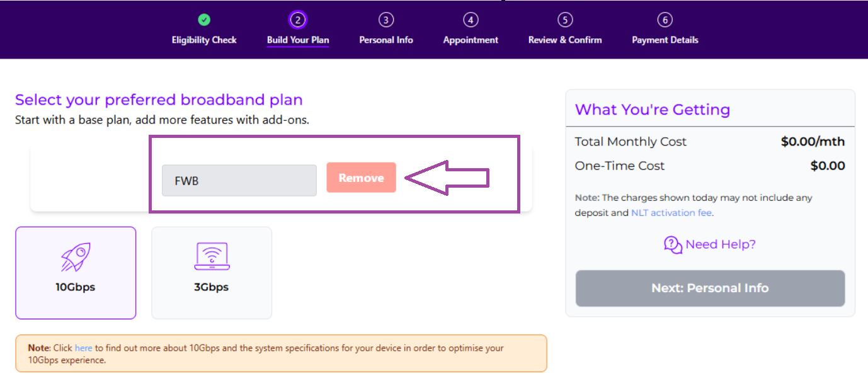
Task: Click the FWB input field
Action: [239, 181]
